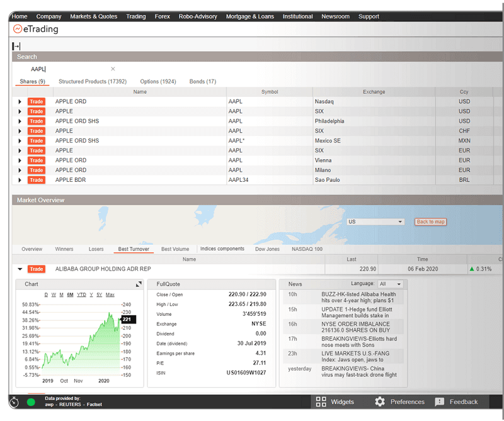Open the Widgets grid icon
This screenshot has height=421, width=504.
[x=321, y=402]
